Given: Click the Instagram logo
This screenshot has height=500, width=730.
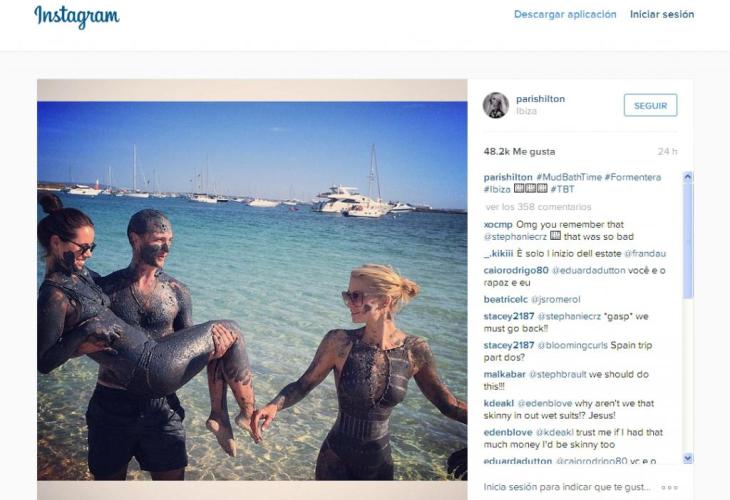Looking at the screenshot, I should coord(76,16).
